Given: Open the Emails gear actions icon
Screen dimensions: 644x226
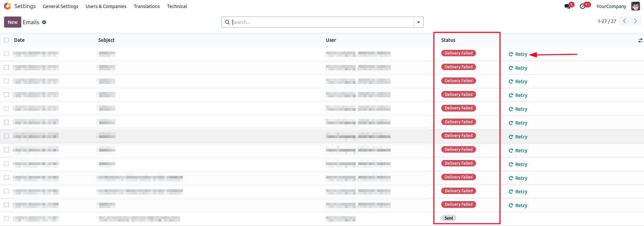Looking at the screenshot, I should click(44, 22).
